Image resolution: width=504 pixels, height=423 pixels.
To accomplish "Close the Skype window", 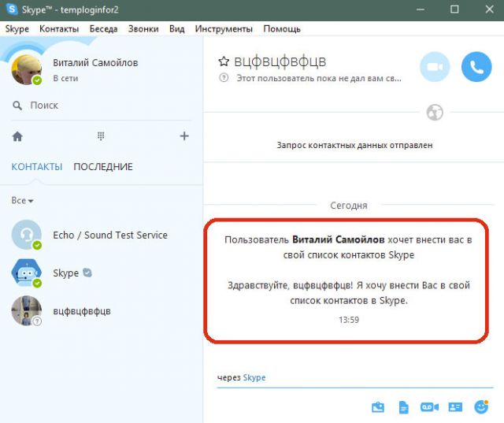I will click(489, 9).
